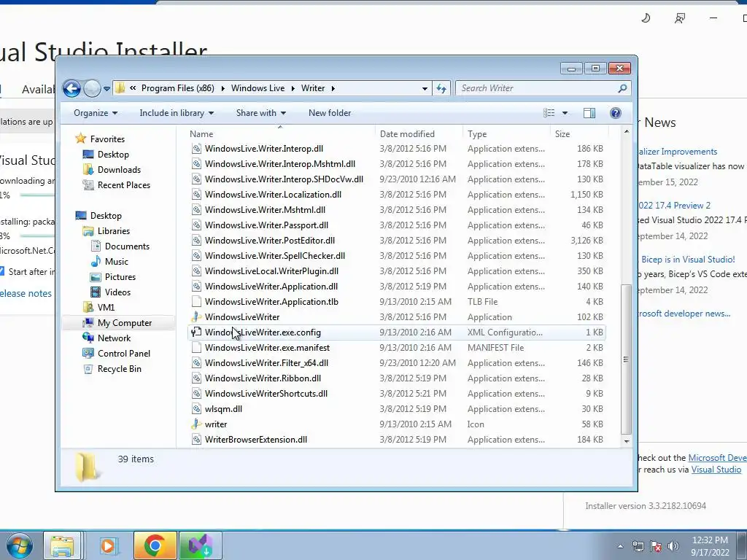
Task: Open the address bar history dropdown
Action: 425,88
